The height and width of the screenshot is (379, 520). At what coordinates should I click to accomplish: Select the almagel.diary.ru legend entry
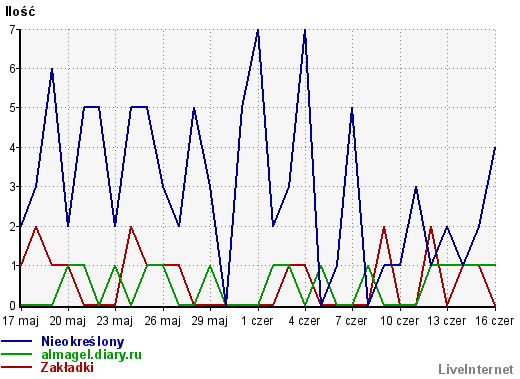pyautogui.click(x=91, y=355)
